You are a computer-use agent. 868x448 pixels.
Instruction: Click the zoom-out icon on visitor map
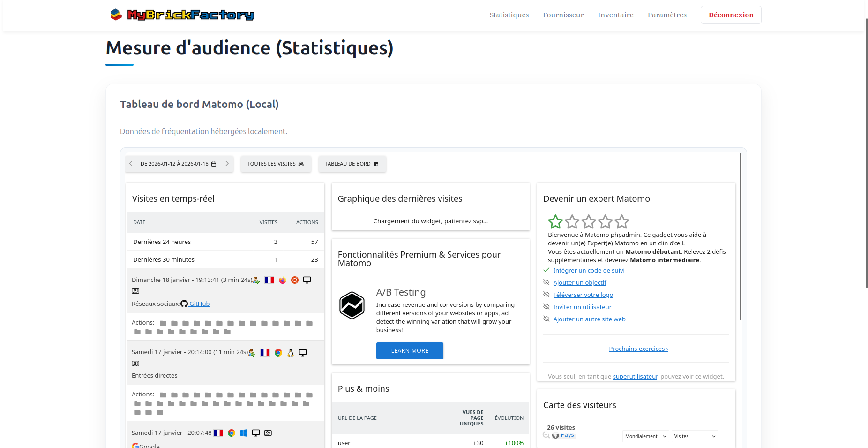tap(546, 435)
